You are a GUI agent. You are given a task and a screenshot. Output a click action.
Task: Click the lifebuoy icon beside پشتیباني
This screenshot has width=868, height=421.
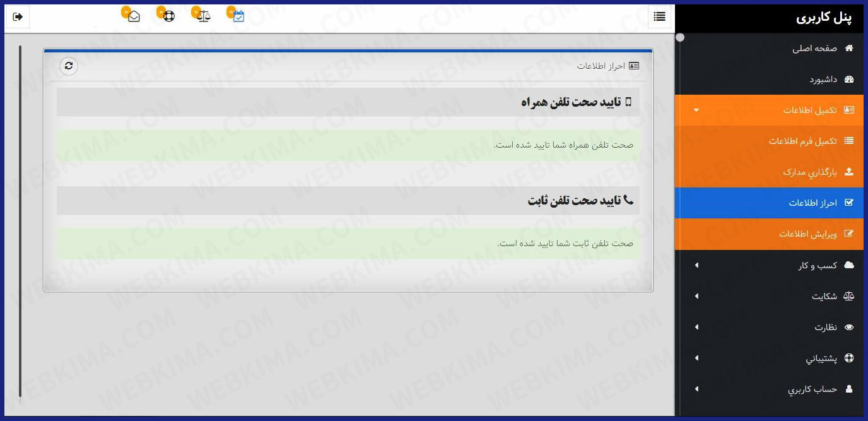click(849, 358)
